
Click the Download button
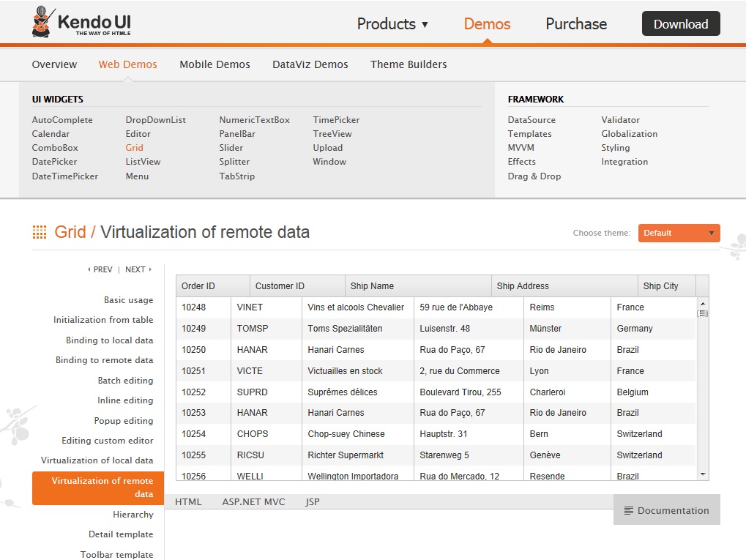681,24
